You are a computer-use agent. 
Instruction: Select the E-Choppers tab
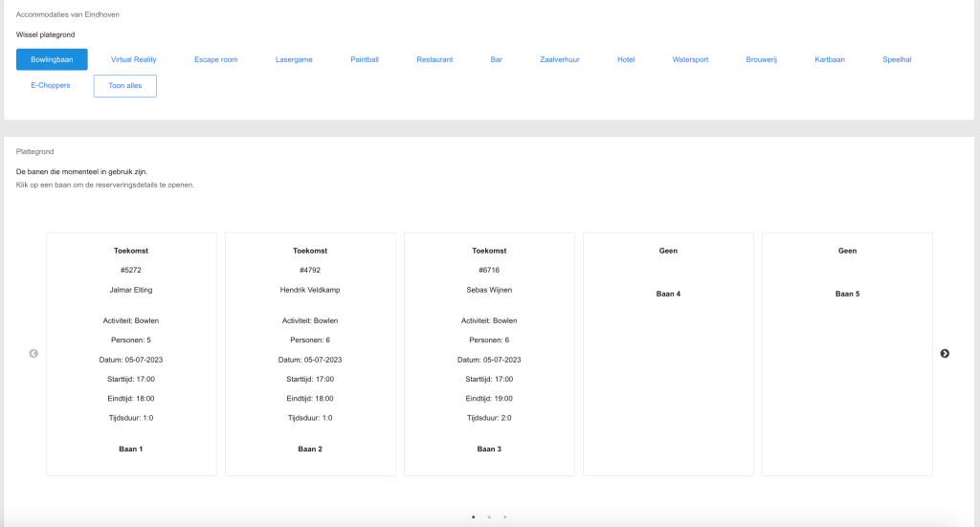pyautogui.click(x=50, y=86)
